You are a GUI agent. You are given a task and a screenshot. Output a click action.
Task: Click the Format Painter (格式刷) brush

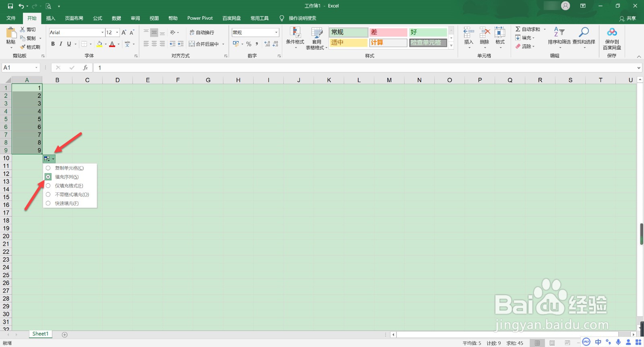23,47
